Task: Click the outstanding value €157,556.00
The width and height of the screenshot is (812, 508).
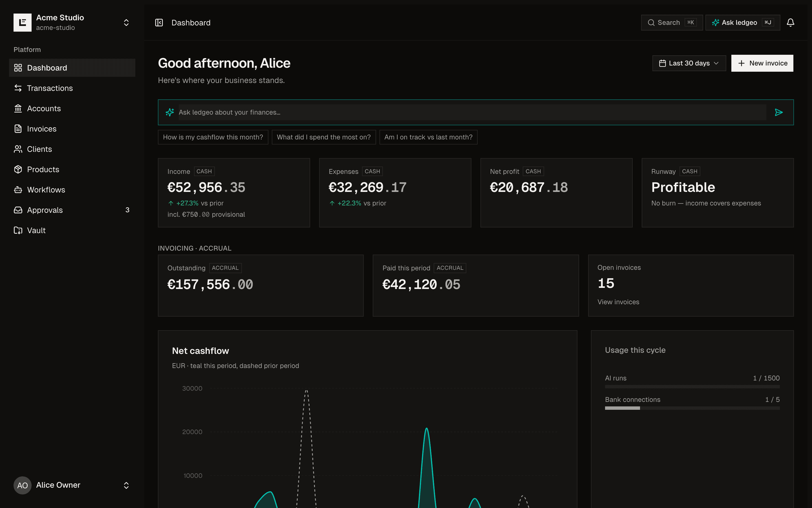Action: click(x=210, y=284)
